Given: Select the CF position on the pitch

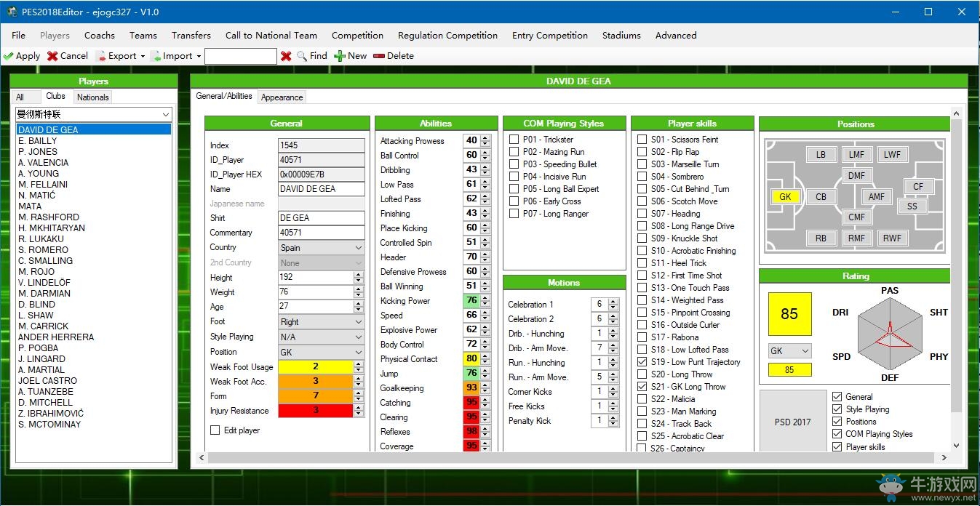Looking at the screenshot, I should tap(918, 187).
